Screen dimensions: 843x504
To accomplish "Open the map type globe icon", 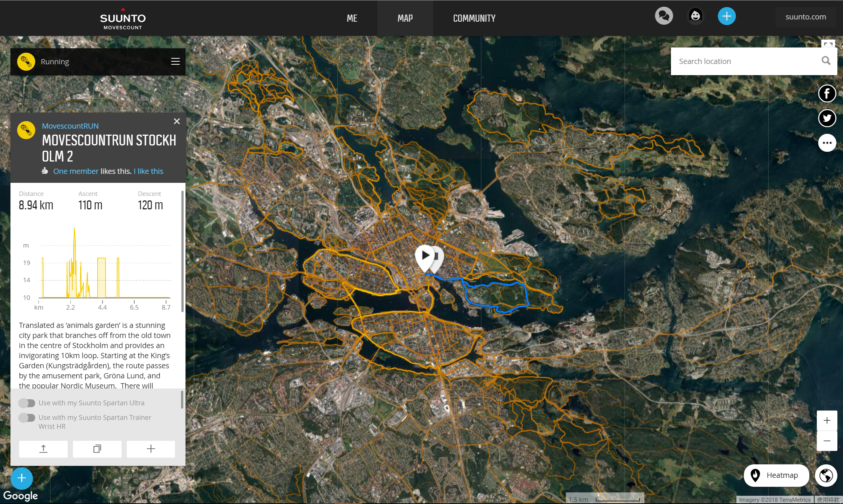I will click(x=826, y=476).
